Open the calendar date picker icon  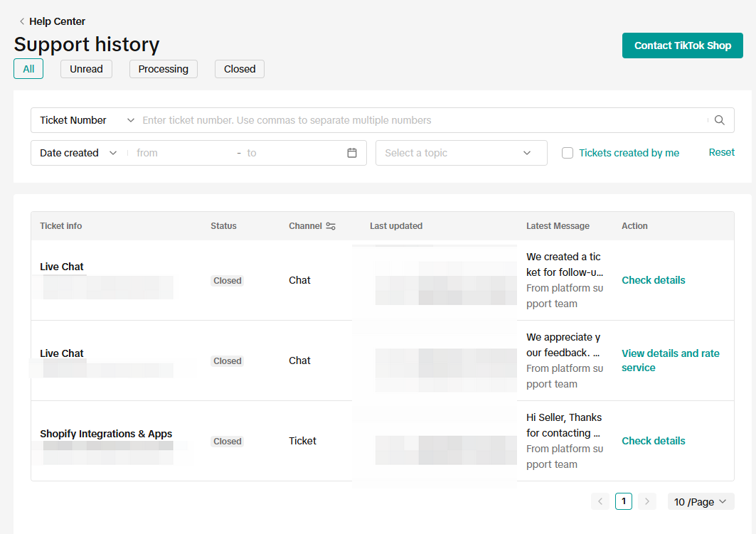pyautogui.click(x=352, y=153)
